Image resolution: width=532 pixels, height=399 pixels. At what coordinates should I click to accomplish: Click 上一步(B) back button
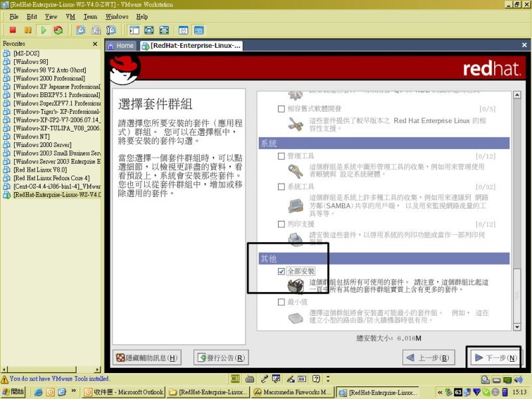pos(428,358)
